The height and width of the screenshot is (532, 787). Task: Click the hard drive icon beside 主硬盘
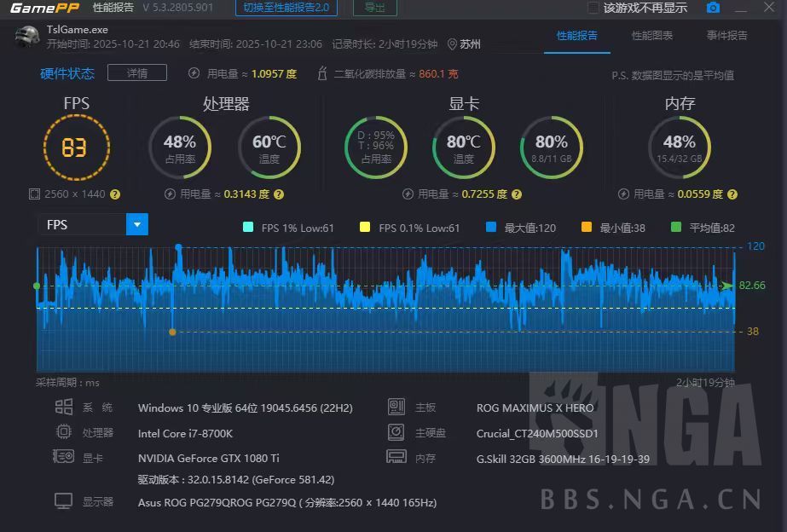coord(396,432)
